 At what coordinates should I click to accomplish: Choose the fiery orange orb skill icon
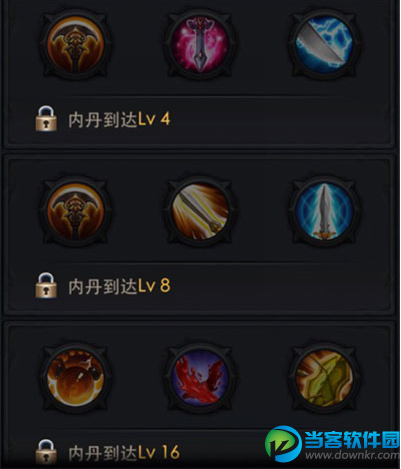pos(76,378)
